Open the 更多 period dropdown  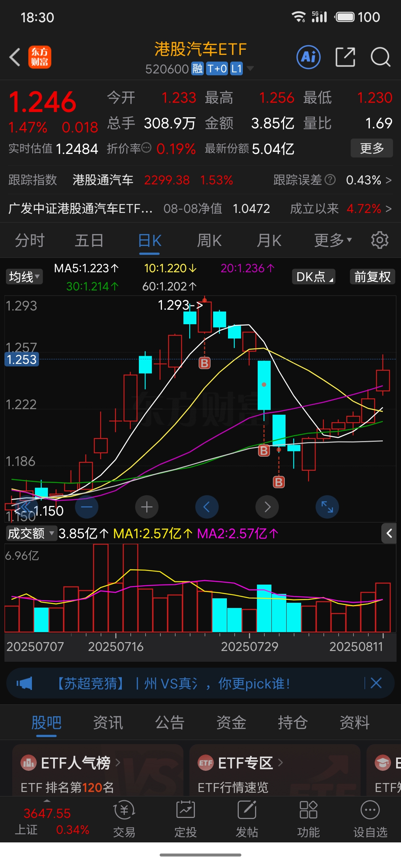pyautogui.click(x=333, y=240)
